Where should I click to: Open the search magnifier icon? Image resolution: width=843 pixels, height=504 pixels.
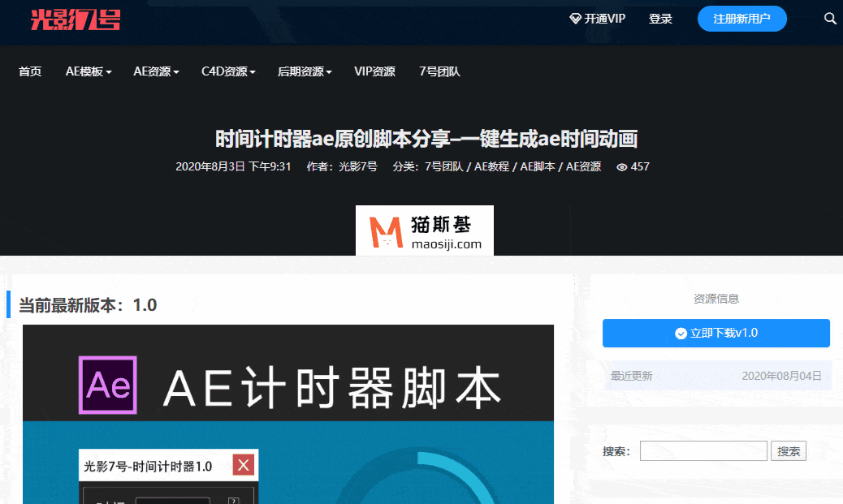[830, 19]
